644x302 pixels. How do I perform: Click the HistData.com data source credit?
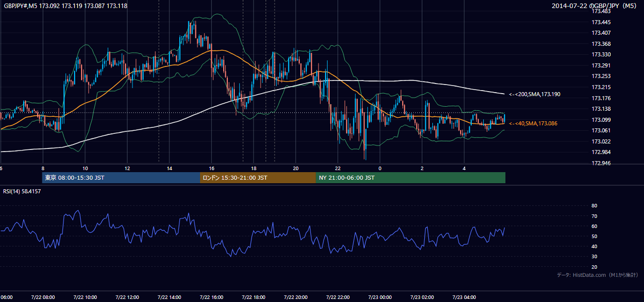[x=598, y=275]
